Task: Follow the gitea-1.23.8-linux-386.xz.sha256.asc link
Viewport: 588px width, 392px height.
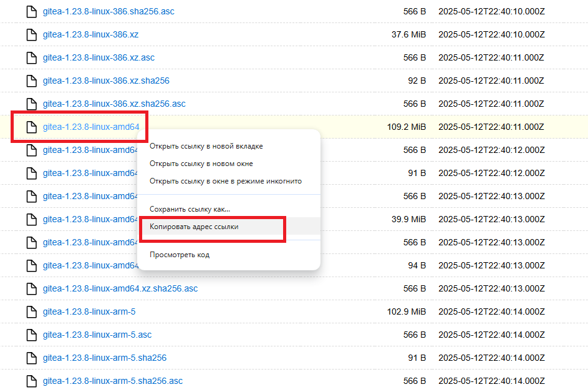Action: pyautogui.click(x=114, y=104)
